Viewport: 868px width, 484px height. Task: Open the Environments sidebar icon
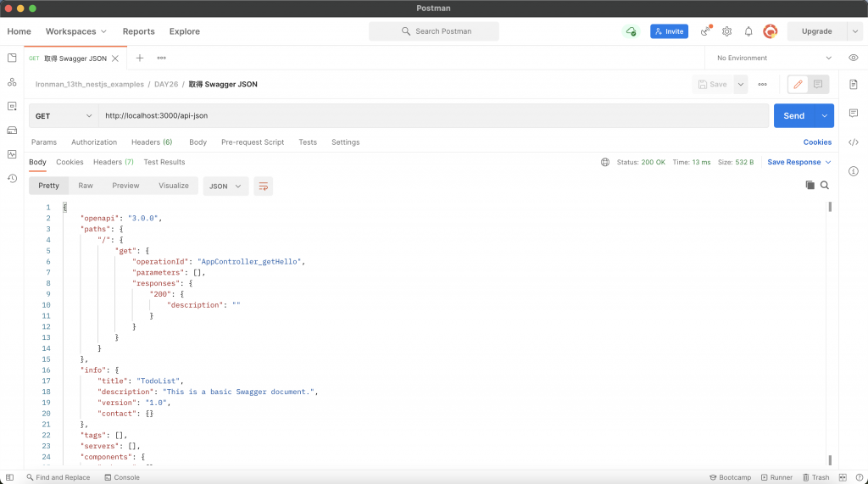coord(12,106)
